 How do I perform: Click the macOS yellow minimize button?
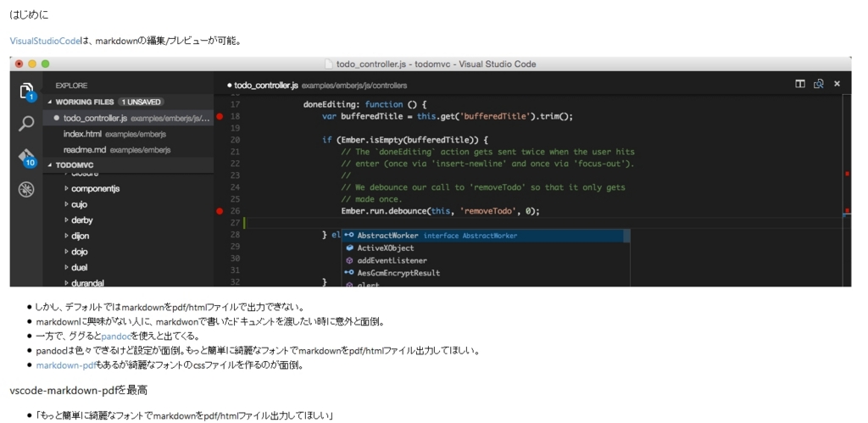[32, 64]
